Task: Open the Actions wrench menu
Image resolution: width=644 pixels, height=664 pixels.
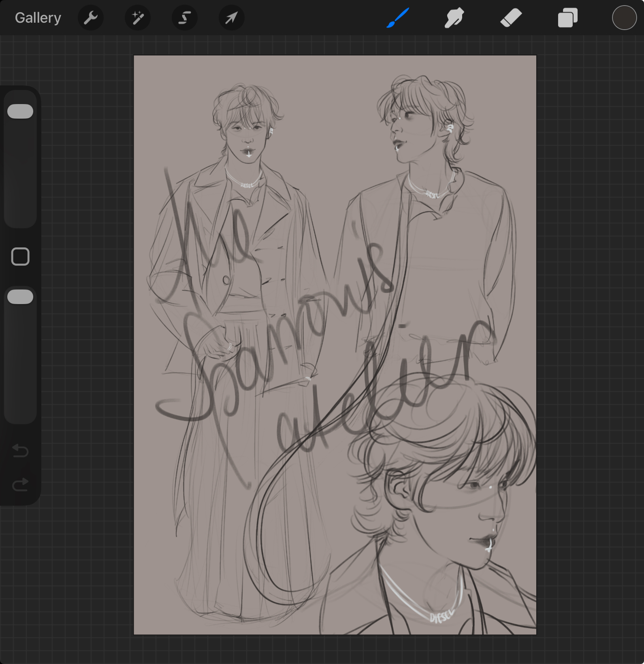Action: coord(90,18)
